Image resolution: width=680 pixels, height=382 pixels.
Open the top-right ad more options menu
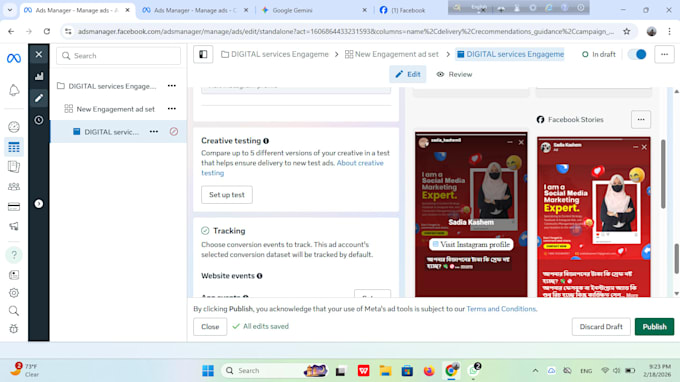click(664, 54)
